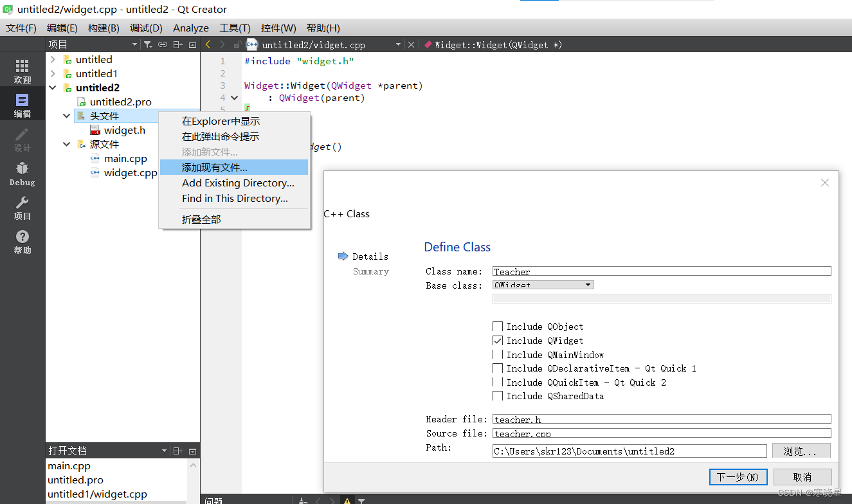Image resolution: width=852 pixels, height=504 pixels.
Task: Enable Include QDeclarativeItem - Qt Quick 1
Action: tap(498, 368)
